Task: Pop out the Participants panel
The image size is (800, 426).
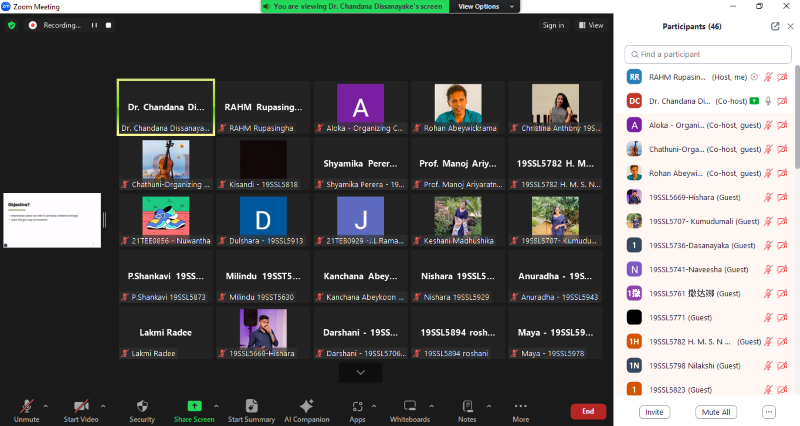Action: point(775,26)
